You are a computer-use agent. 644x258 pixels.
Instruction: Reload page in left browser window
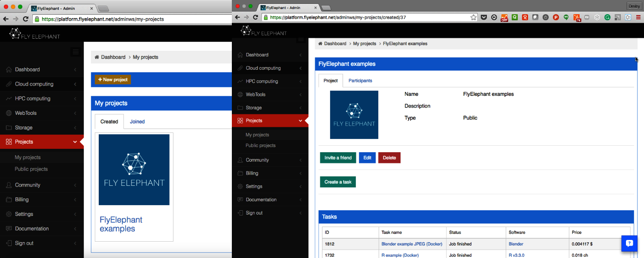click(26, 19)
